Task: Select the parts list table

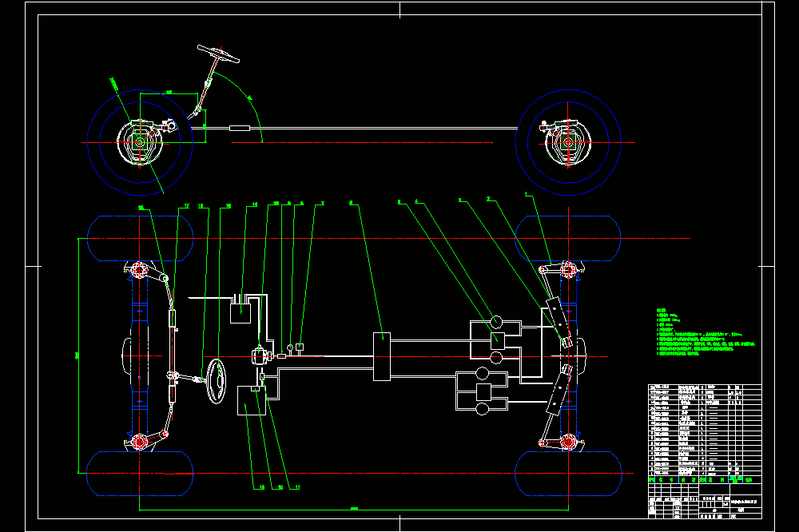Action: (705, 431)
